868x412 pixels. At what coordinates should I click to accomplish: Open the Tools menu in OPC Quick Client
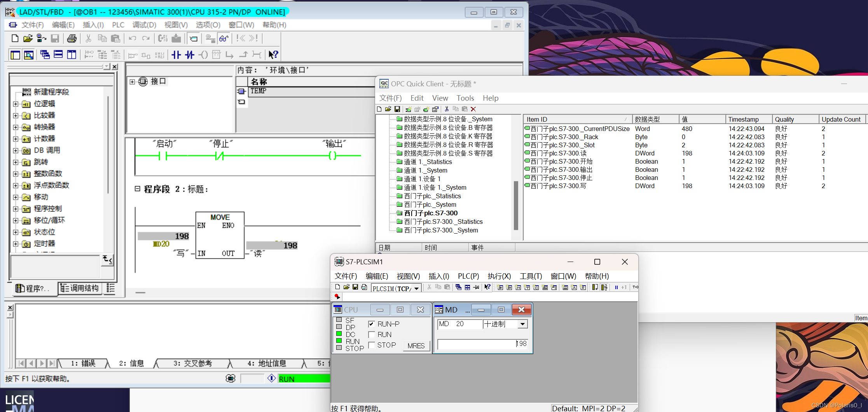[x=465, y=98]
